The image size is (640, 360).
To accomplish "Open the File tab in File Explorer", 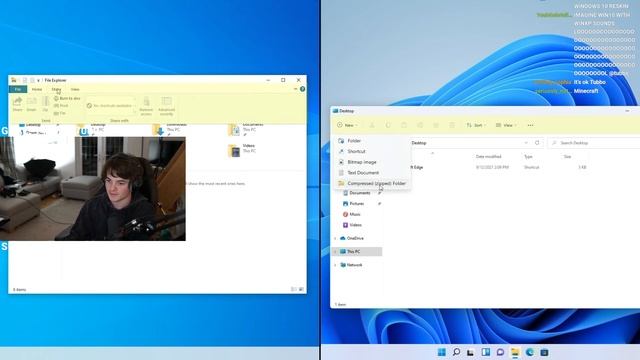I will point(18,89).
